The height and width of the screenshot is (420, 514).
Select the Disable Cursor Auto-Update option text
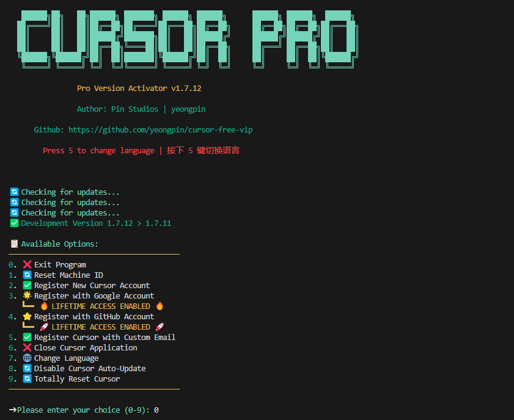(x=90, y=369)
